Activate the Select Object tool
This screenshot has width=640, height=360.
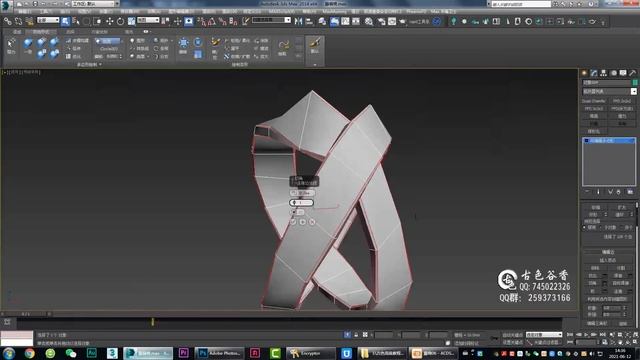tap(65, 21)
